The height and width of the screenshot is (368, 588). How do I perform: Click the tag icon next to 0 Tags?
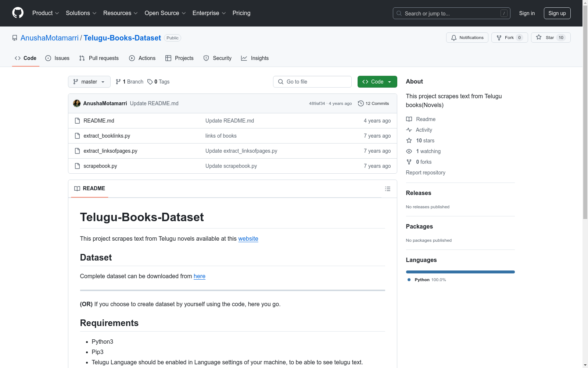150,82
